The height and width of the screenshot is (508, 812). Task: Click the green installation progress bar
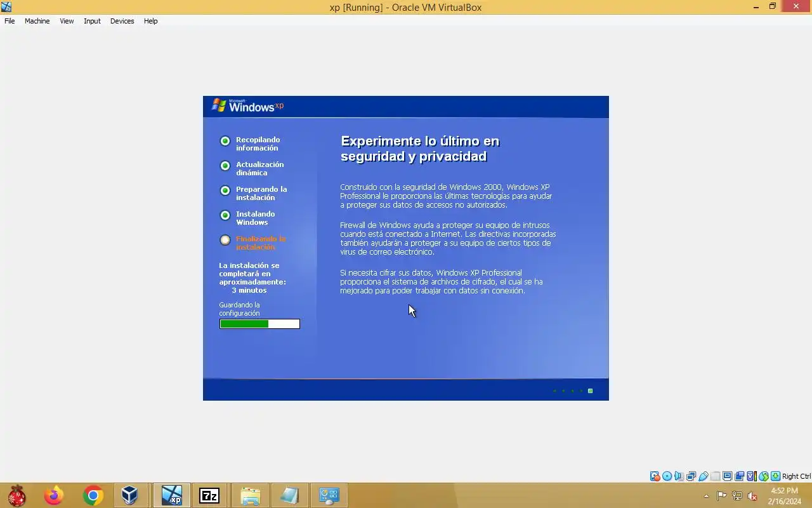pos(259,324)
